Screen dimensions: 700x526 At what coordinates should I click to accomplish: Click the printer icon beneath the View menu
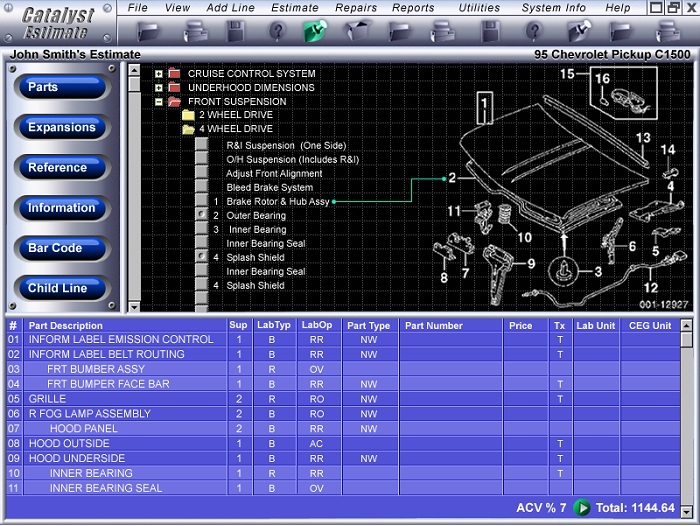(195, 32)
